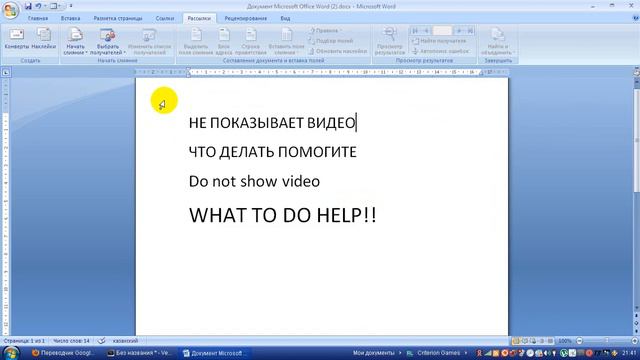Open Вставить поле слияния dropdown
This screenshot has height=360, width=640.
286,41
